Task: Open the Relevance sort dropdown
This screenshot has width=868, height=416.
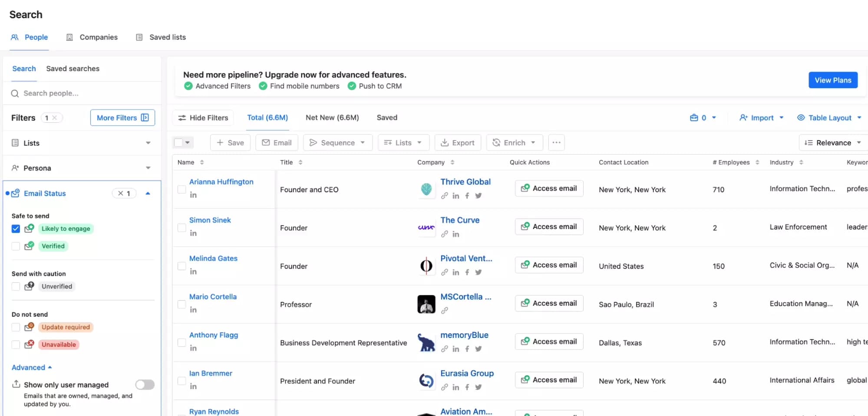Action: [x=832, y=143]
